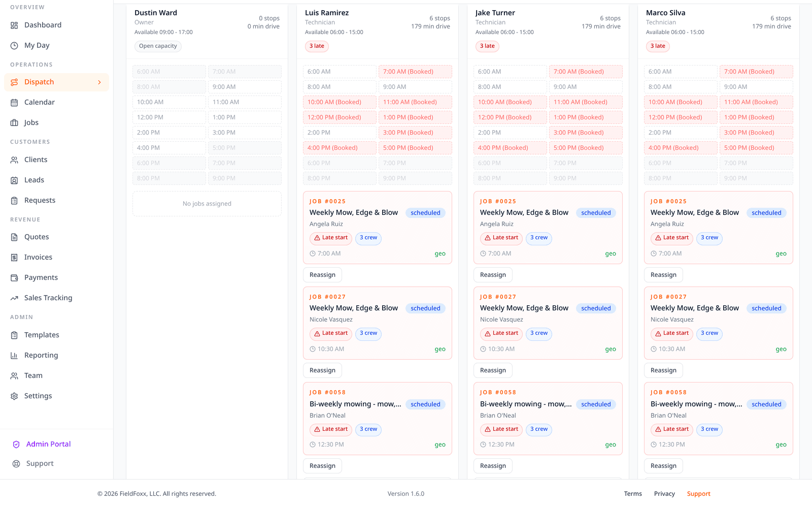Open the Terms footer link
The image size is (812, 508).
click(633, 494)
